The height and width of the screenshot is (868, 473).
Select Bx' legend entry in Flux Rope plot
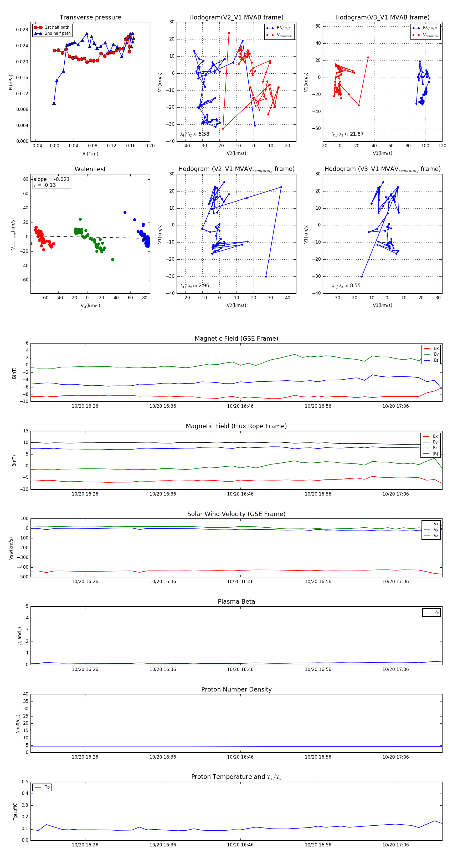click(x=431, y=436)
